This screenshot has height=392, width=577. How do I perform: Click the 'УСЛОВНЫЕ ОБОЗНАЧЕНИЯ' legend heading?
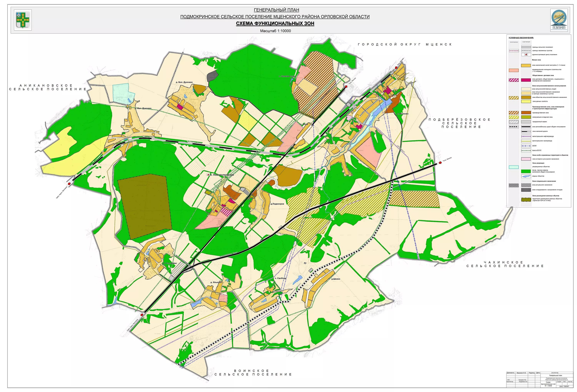[521, 38]
